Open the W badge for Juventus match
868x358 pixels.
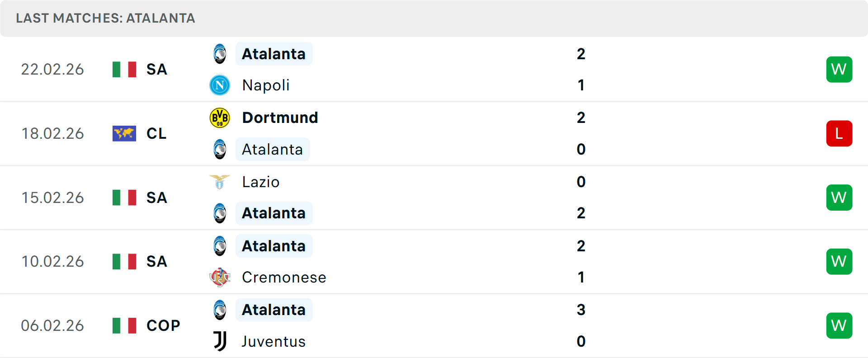(839, 325)
